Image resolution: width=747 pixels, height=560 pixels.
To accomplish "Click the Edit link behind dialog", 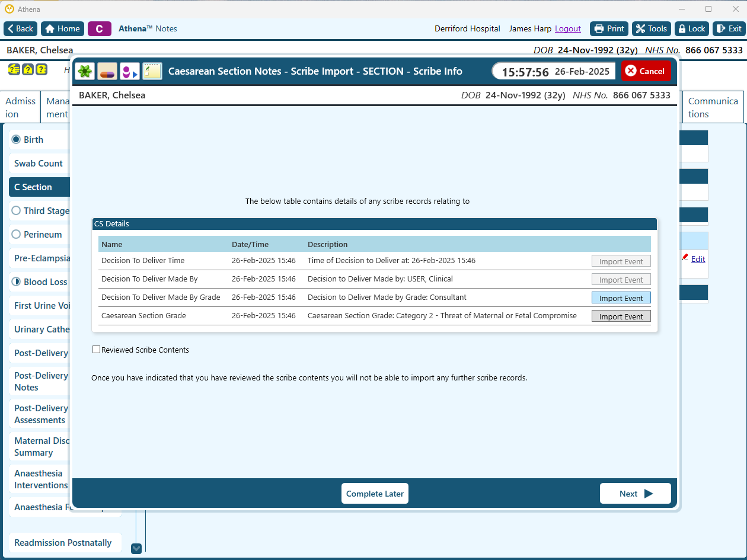I will click(x=698, y=259).
